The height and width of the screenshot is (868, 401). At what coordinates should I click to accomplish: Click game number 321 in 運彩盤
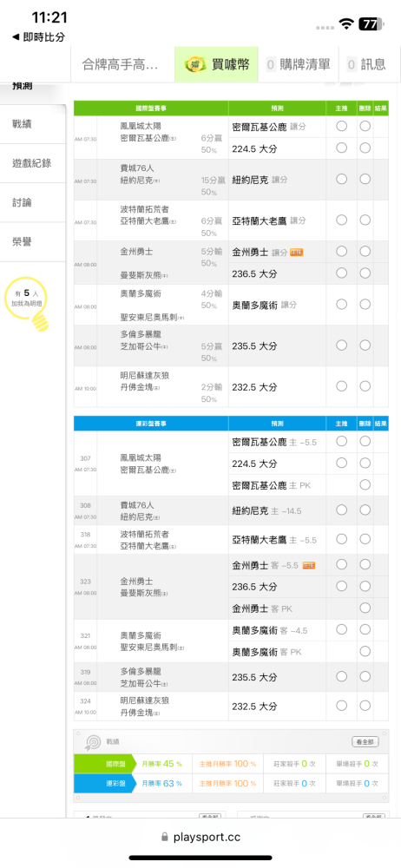click(85, 635)
